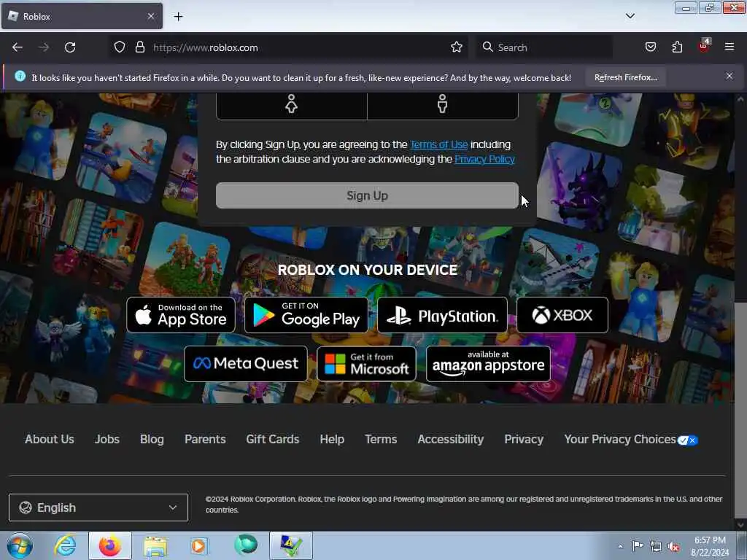The width and height of the screenshot is (747, 560).
Task: Open the PlayStation store badge
Action: point(442,315)
